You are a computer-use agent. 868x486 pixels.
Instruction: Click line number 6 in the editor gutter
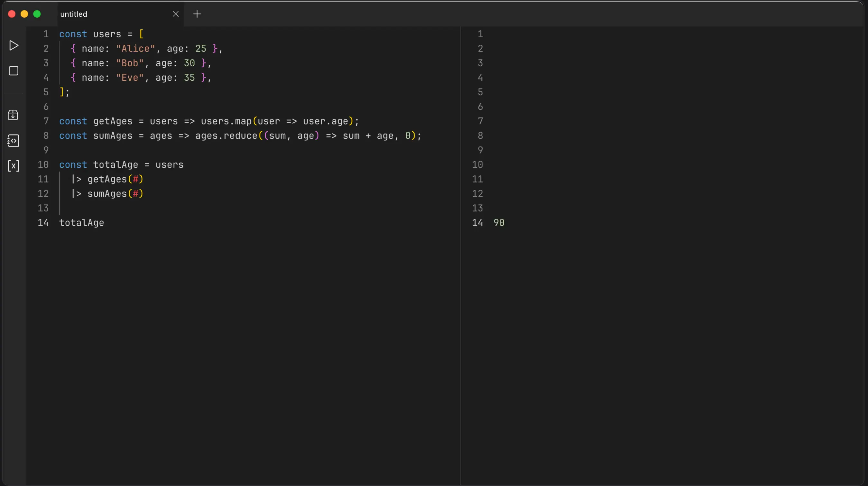46,107
